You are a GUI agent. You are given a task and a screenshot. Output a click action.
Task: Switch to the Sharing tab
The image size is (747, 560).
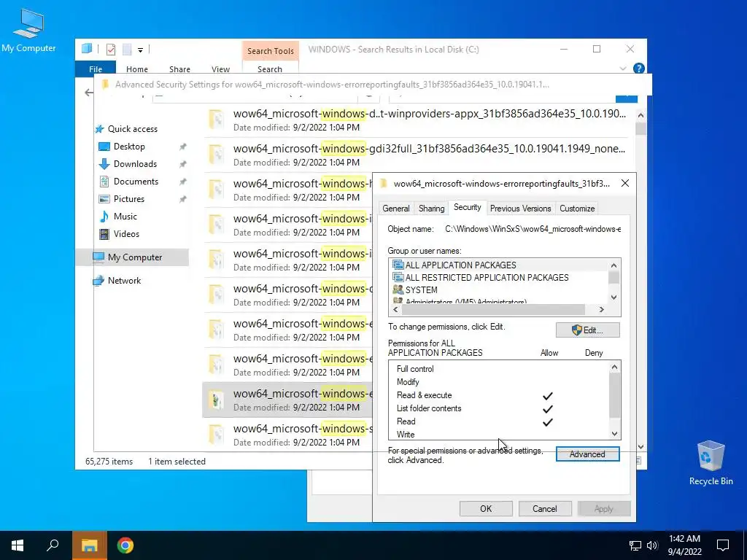[431, 209]
